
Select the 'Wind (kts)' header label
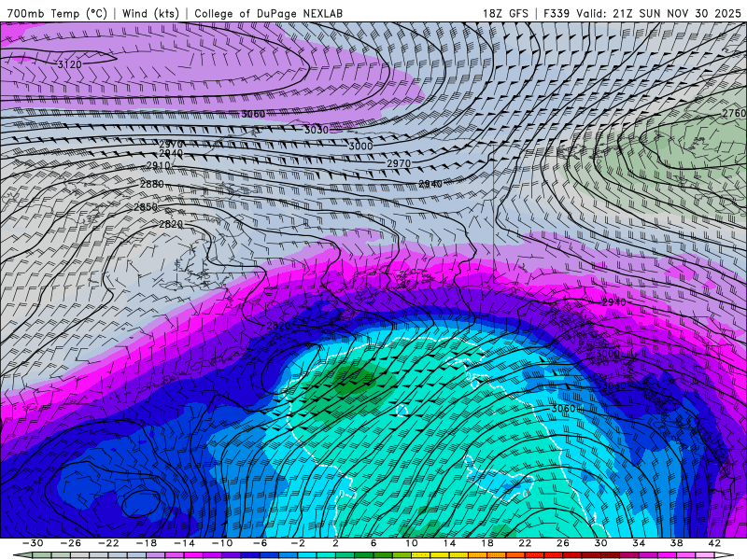click(150, 13)
